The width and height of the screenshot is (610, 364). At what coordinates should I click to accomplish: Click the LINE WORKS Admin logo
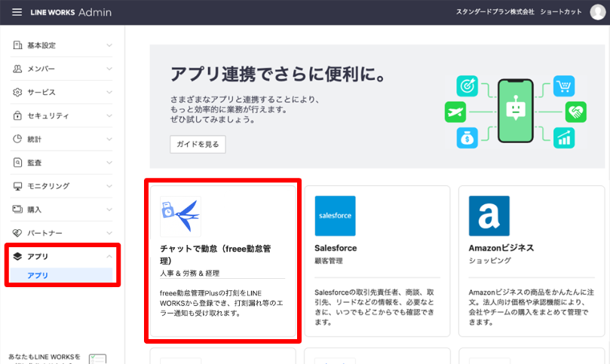pos(71,13)
